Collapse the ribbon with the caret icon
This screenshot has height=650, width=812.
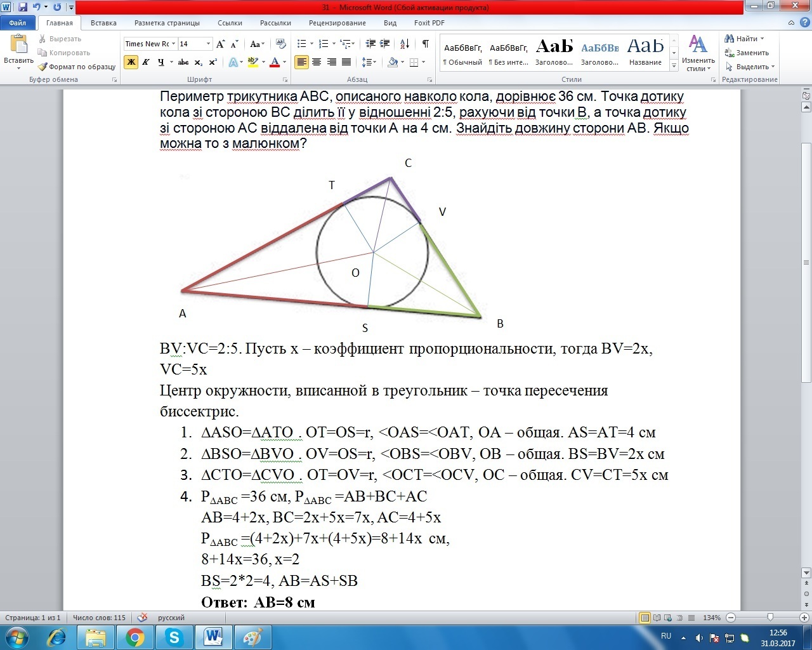click(790, 23)
